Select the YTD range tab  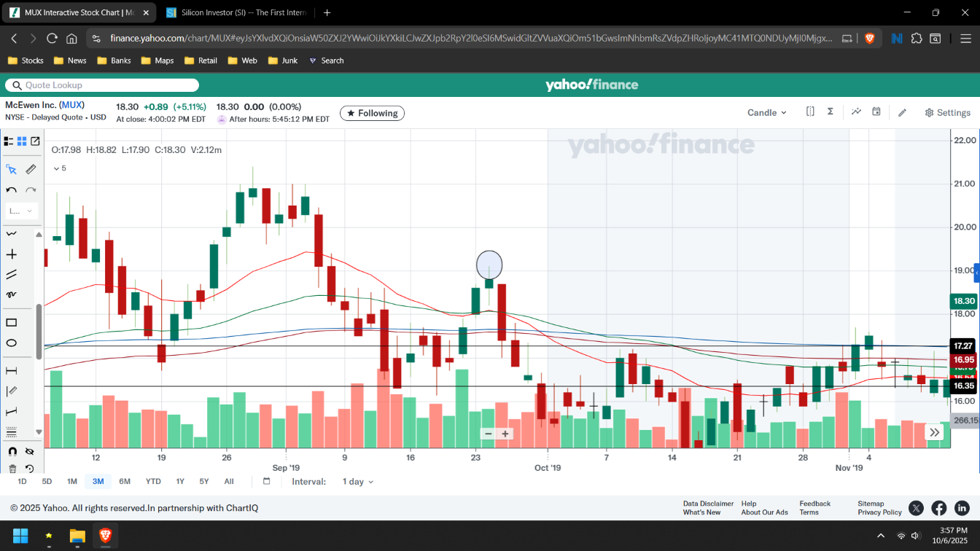tap(153, 482)
